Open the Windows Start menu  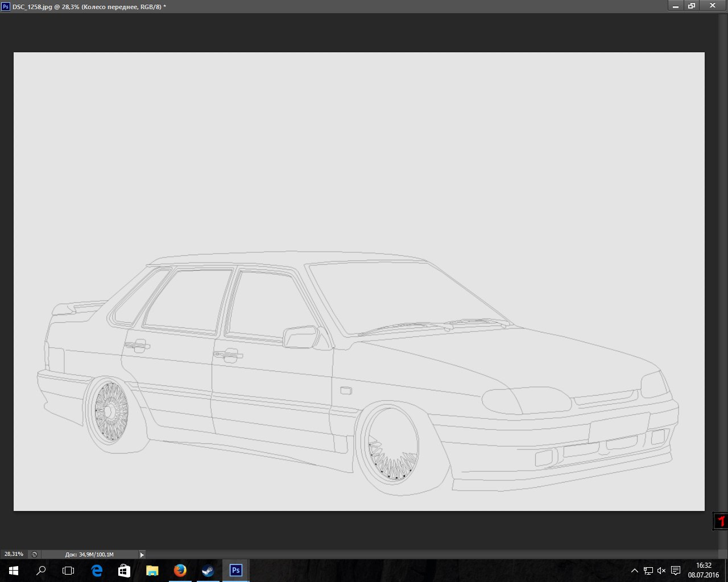click(14, 570)
